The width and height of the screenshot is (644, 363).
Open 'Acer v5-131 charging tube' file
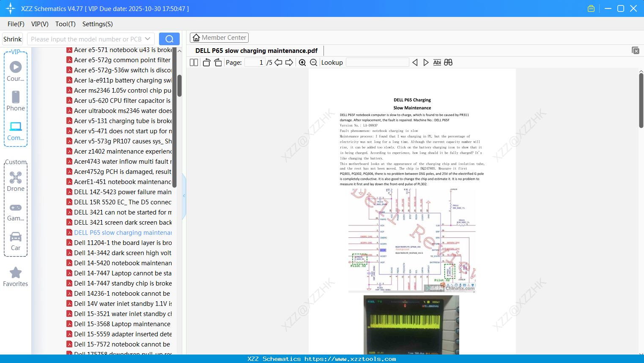(119, 121)
